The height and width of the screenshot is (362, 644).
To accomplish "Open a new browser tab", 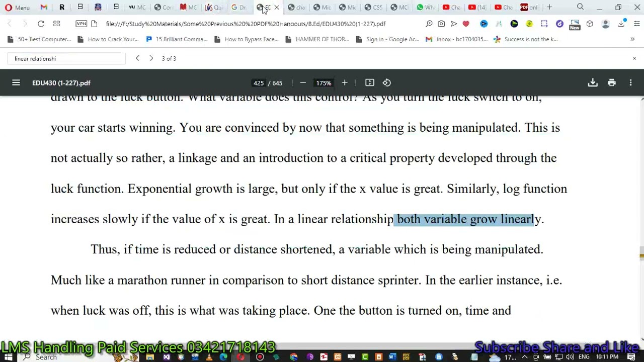I will click(x=549, y=7).
